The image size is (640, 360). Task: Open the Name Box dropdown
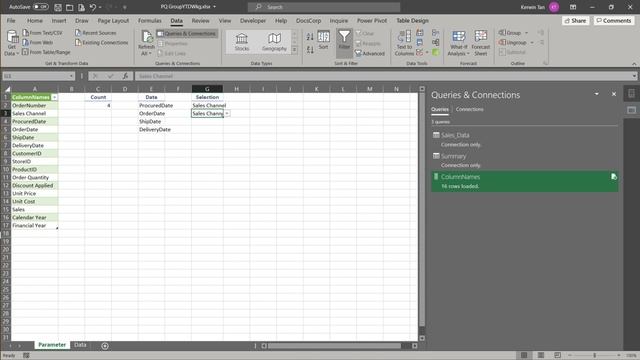71,76
